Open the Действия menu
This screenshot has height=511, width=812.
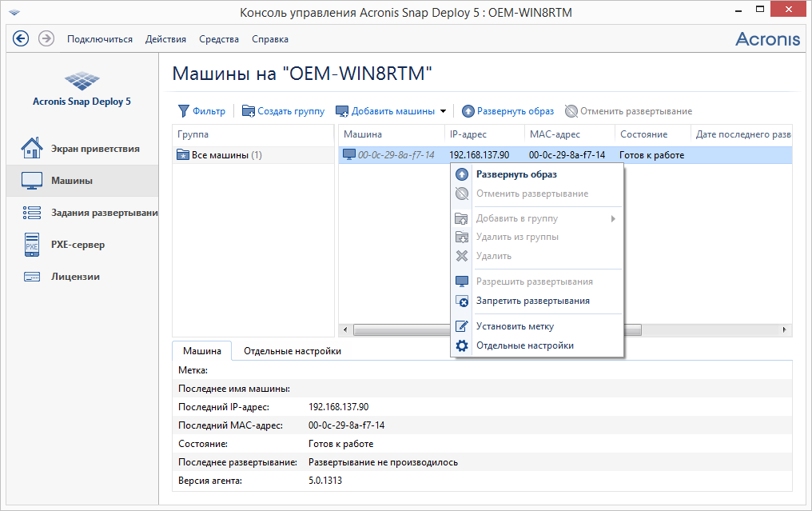tap(165, 39)
